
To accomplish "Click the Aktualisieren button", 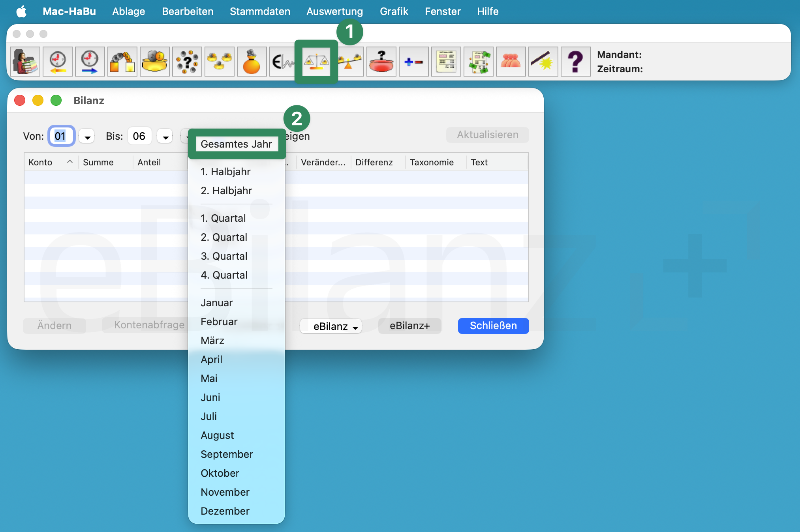I will pos(488,135).
